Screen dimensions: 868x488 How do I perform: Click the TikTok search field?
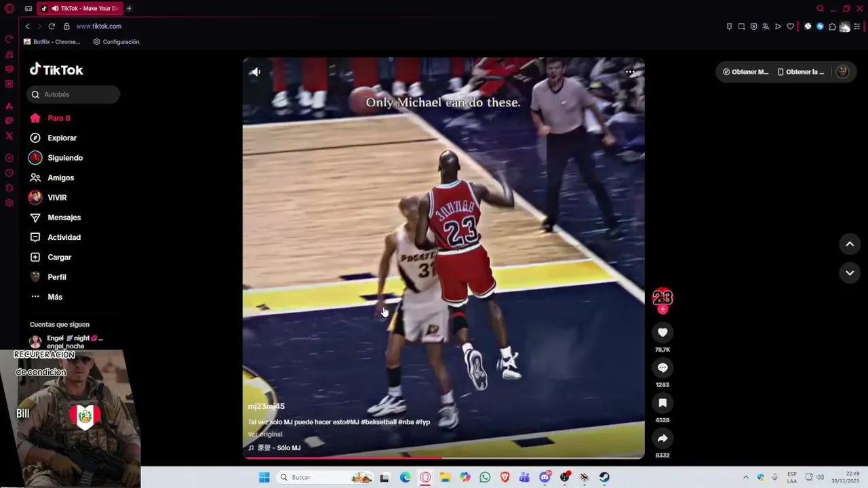pyautogui.click(x=73, y=94)
